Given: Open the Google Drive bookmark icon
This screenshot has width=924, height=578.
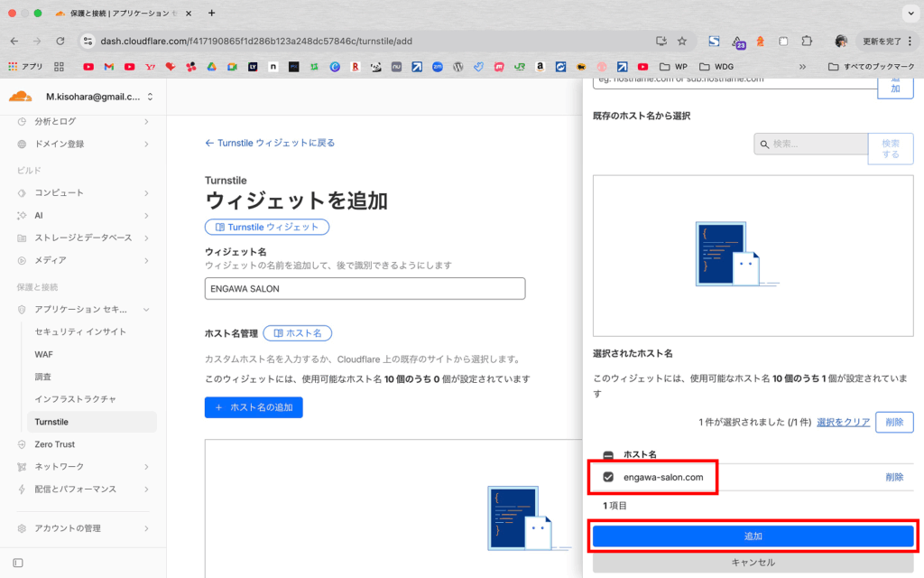Looking at the screenshot, I should point(211,67).
